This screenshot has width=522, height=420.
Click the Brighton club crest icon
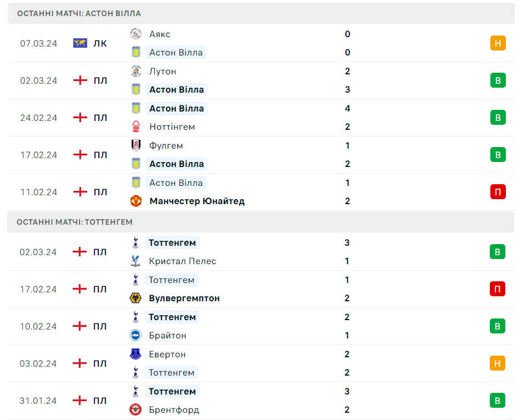click(135, 335)
